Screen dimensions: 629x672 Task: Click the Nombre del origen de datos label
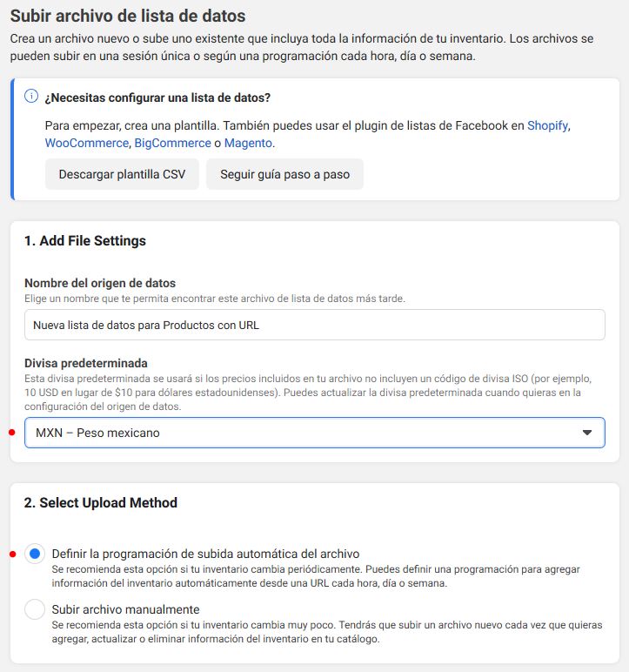pos(100,283)
